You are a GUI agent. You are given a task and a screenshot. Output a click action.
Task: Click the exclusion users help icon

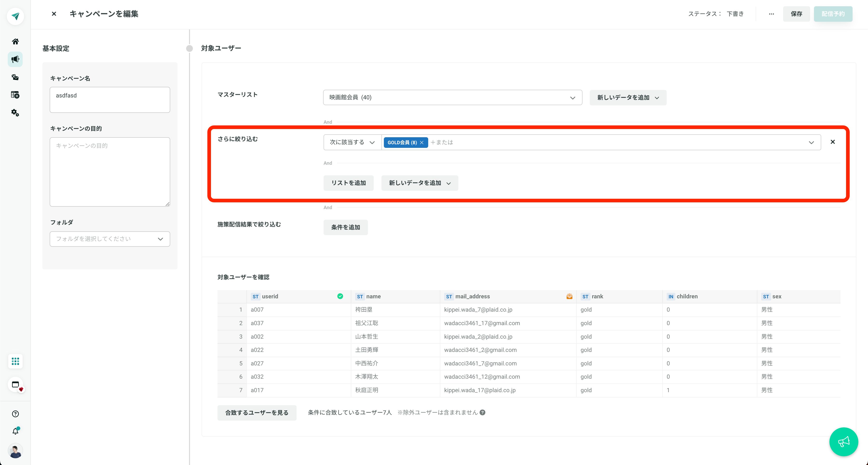(x=482, y=412)
